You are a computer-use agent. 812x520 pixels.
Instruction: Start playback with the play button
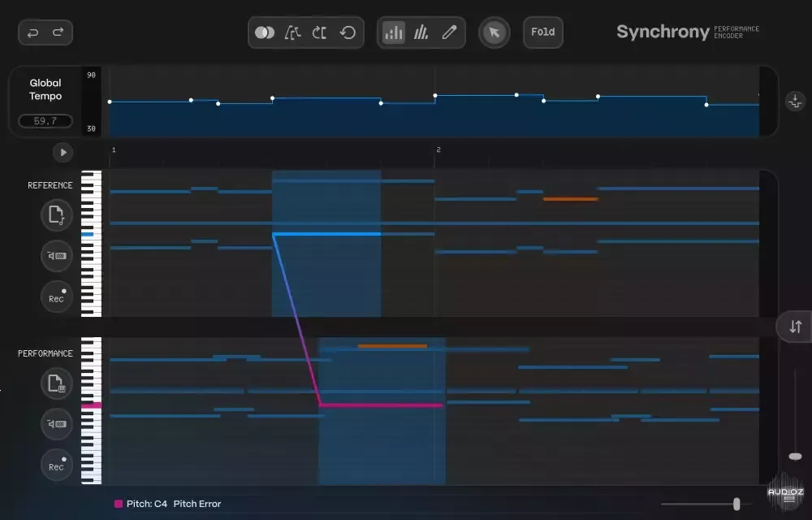(x=63, y=152)
